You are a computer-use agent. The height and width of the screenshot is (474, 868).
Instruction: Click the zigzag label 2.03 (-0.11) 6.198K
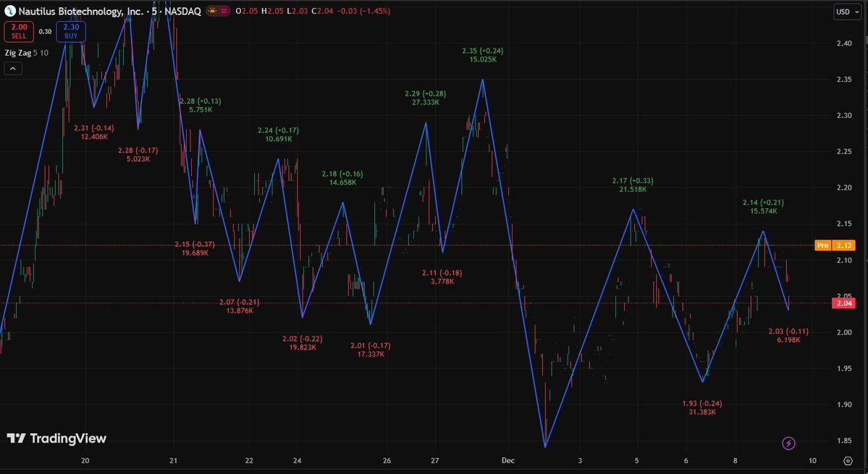pyautogui.click(x=788, y=336)
